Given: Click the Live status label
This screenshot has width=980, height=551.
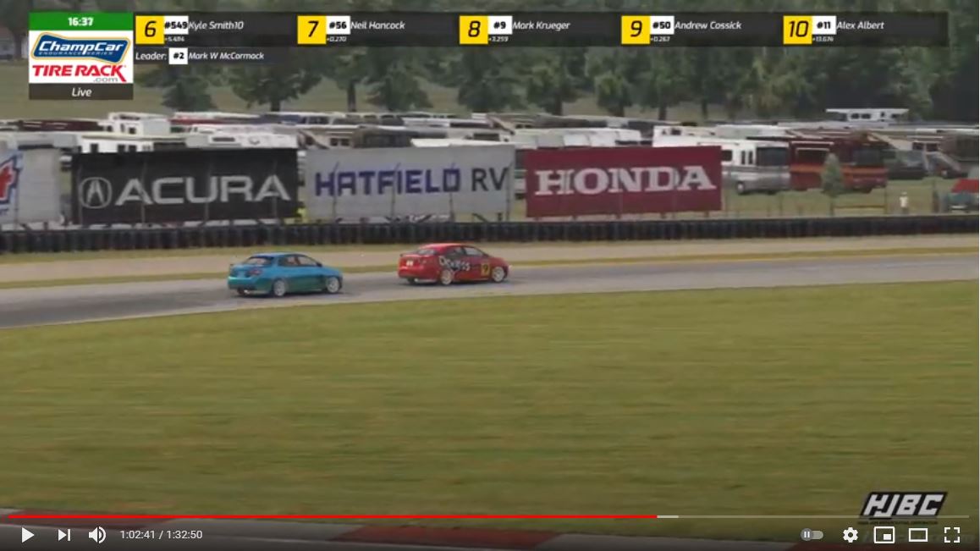Looking at the screenshot, I should point(80,92).
